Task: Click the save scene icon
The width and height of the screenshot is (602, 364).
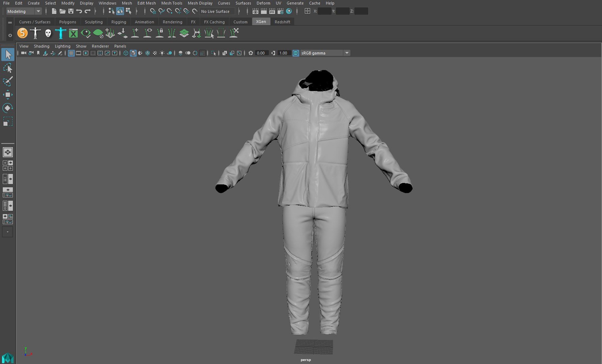Action: coord(71,11)
